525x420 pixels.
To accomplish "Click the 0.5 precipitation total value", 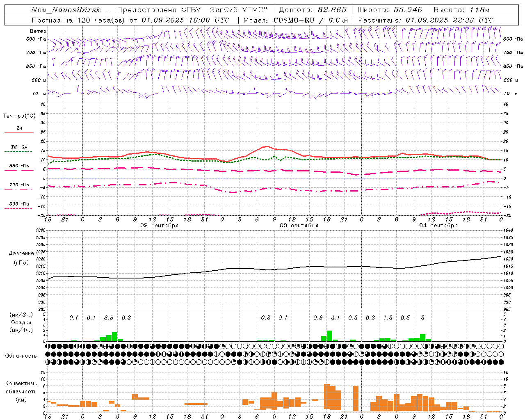I will (x=405, y=317).
